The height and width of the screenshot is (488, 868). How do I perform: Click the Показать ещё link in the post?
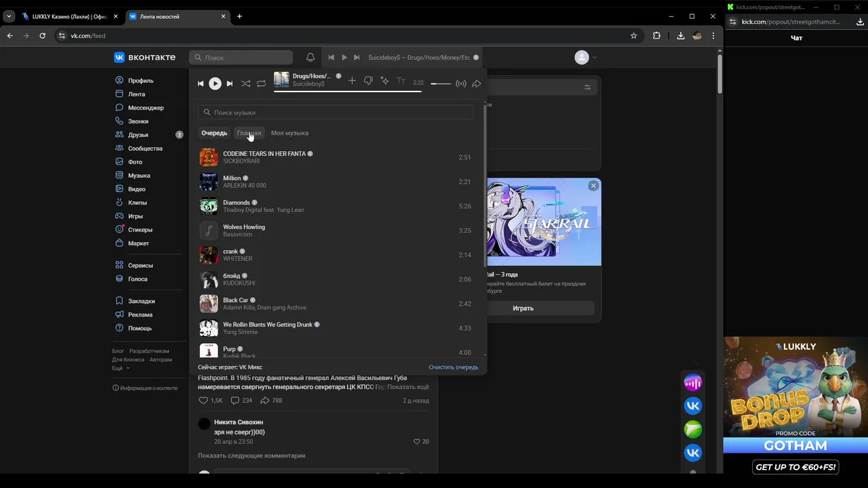(x=408, y=386)
